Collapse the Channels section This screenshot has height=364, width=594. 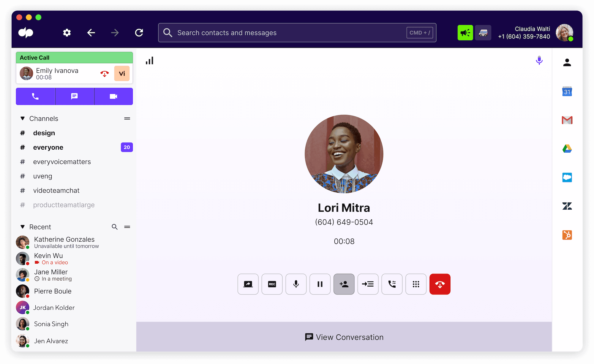[x=23, y=118]
